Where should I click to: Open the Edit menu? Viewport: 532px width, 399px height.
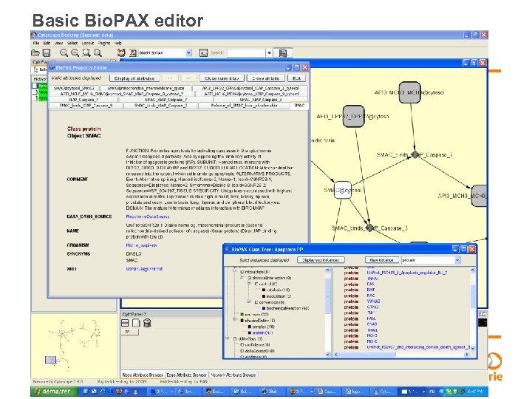[x=47, y=43]
